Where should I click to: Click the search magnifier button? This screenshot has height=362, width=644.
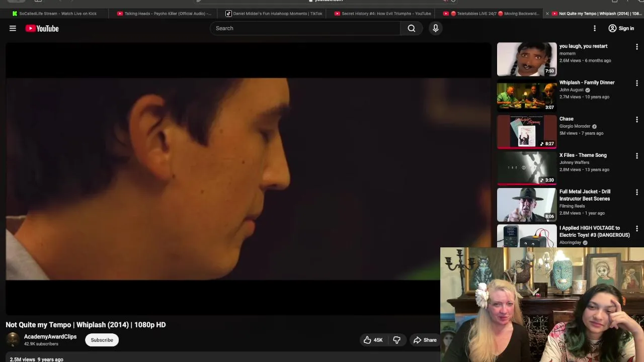pyautogui.click(x=412, y=28)
